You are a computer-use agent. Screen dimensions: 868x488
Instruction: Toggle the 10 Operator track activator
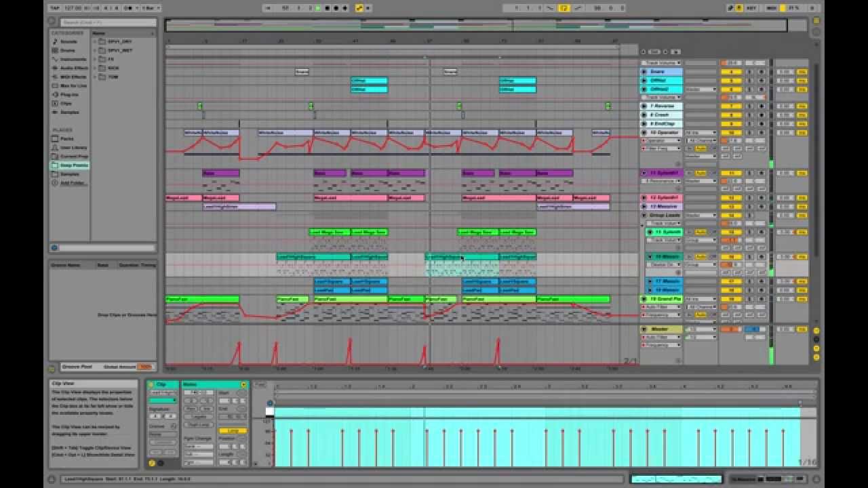[731, 133]
